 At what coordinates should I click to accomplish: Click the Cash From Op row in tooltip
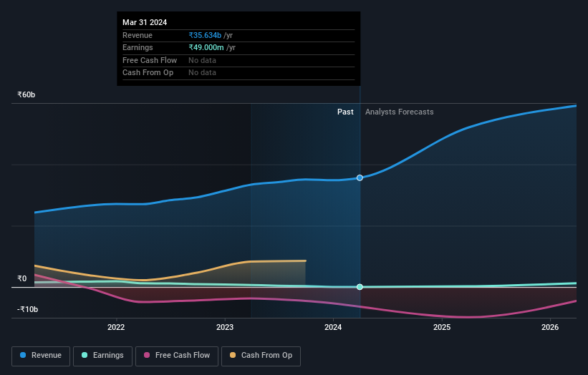(x=238, y=73)
